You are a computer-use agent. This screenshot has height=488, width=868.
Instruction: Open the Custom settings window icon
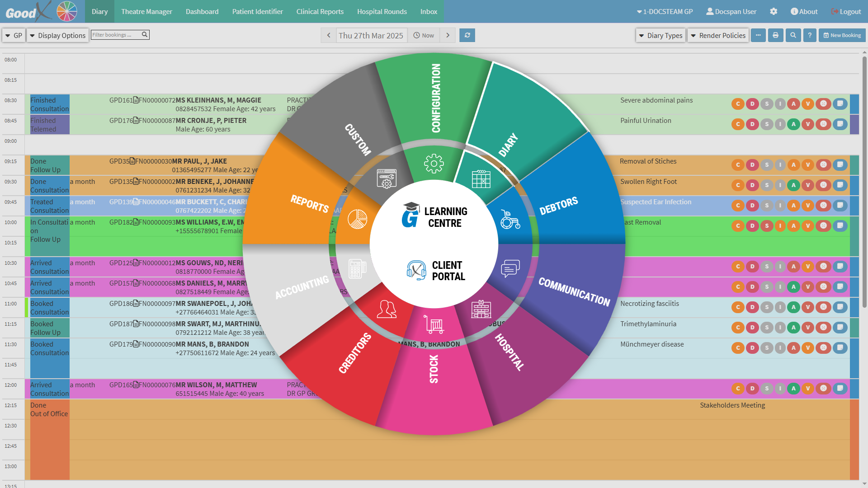point(387,179)
